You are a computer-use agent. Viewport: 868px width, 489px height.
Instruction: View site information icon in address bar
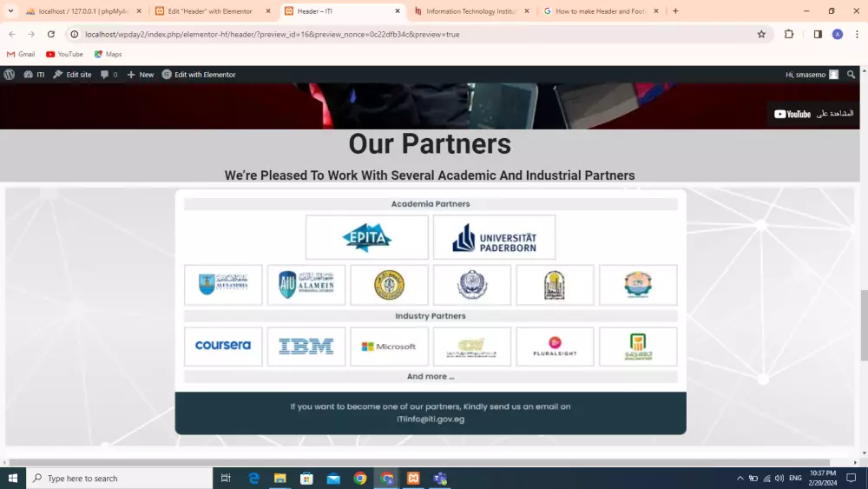[x=74, y=35]
